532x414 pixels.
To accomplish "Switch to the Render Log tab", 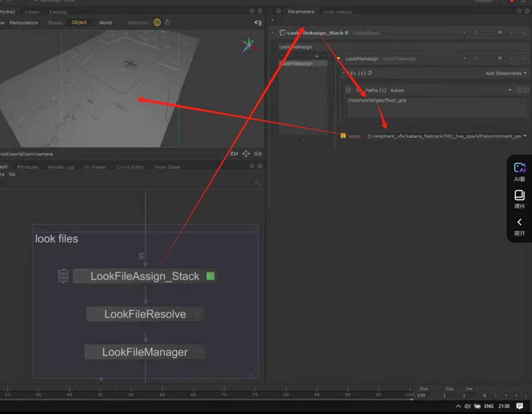I will click(x=61, y=167).
